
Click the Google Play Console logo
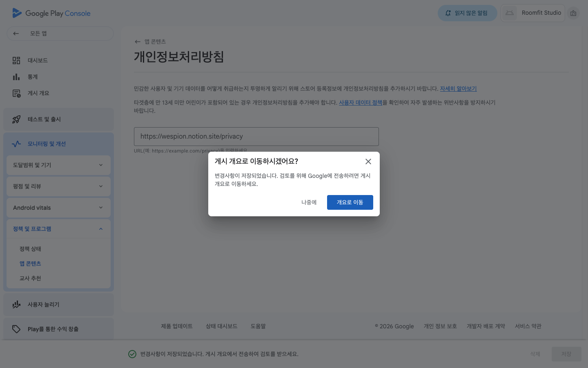coord(51,13)
